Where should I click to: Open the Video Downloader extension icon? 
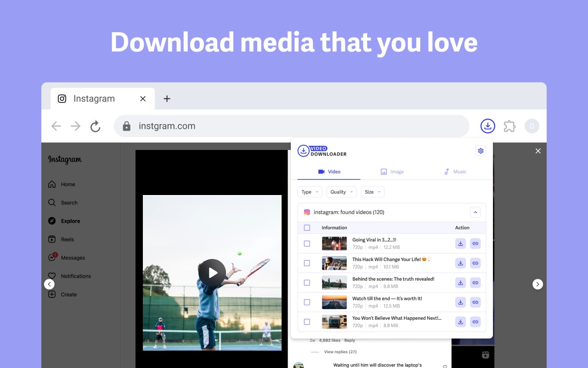(x=487, y=126)
